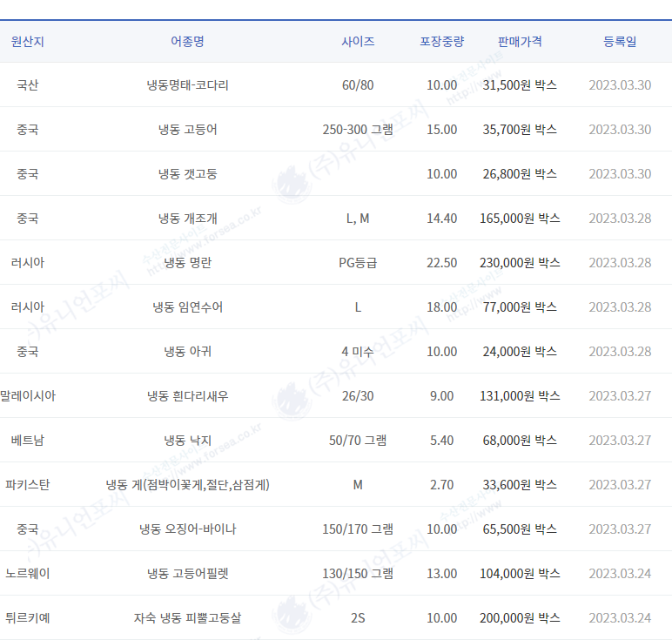Click size value 50/70 그램
672x640 pixels.
(358, 441)
